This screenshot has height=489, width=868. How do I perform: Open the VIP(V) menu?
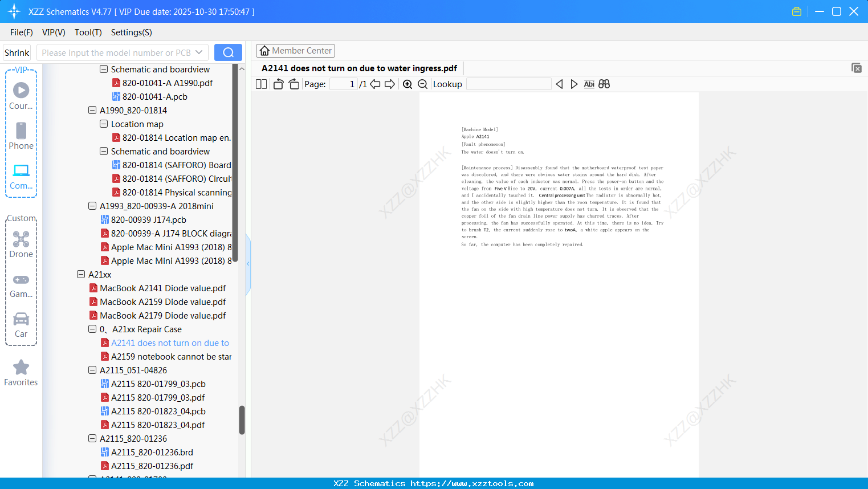54,32
